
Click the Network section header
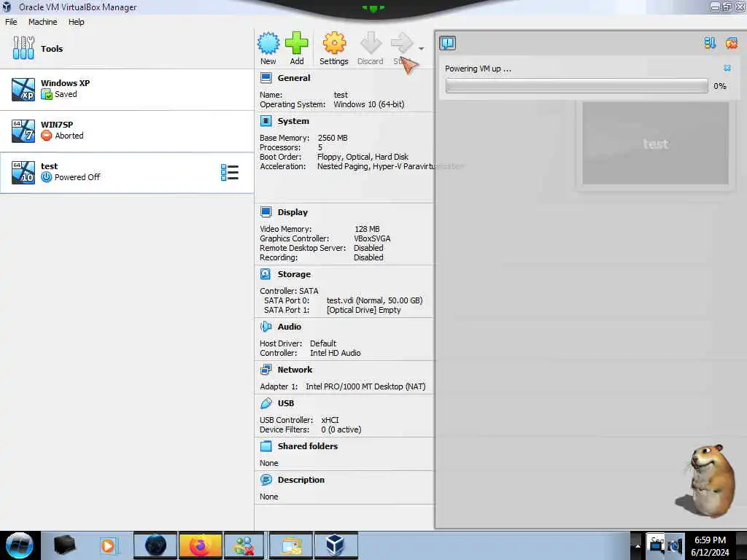pos(295,370)
